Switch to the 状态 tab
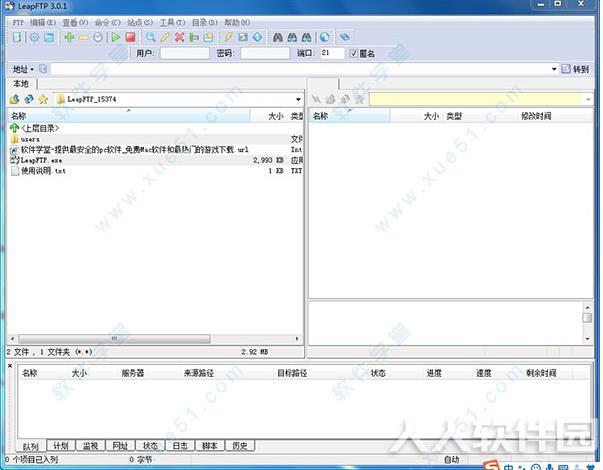The width and height of the screenshot is (603, 470). tap(150, 445)
